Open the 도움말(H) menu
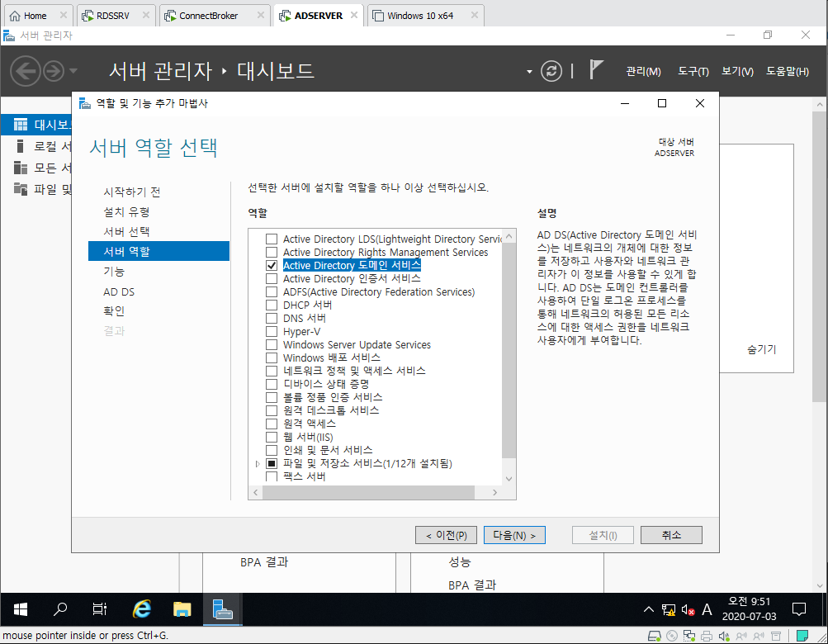 pos(788,71)
